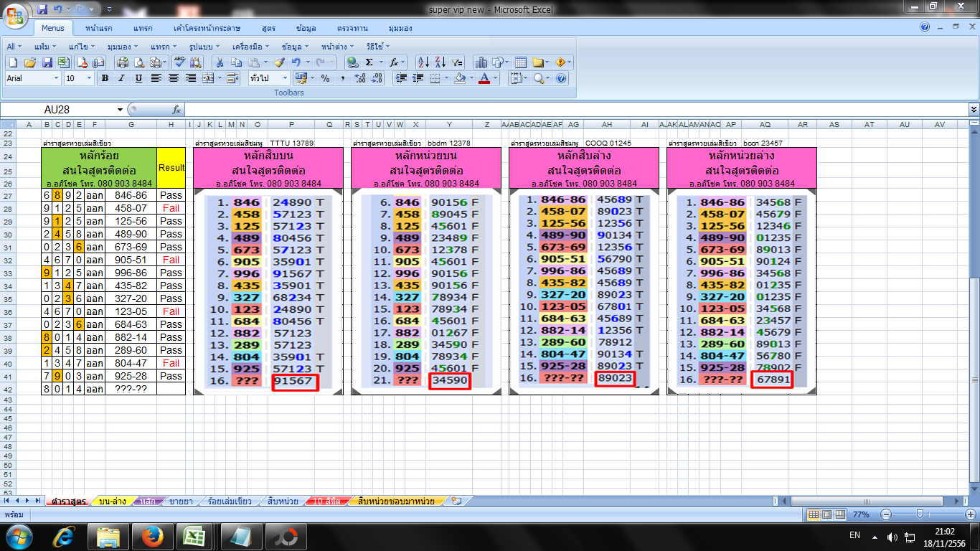Open Firefox from the taskbar
The image size is (980, 551).
[153, 536]
